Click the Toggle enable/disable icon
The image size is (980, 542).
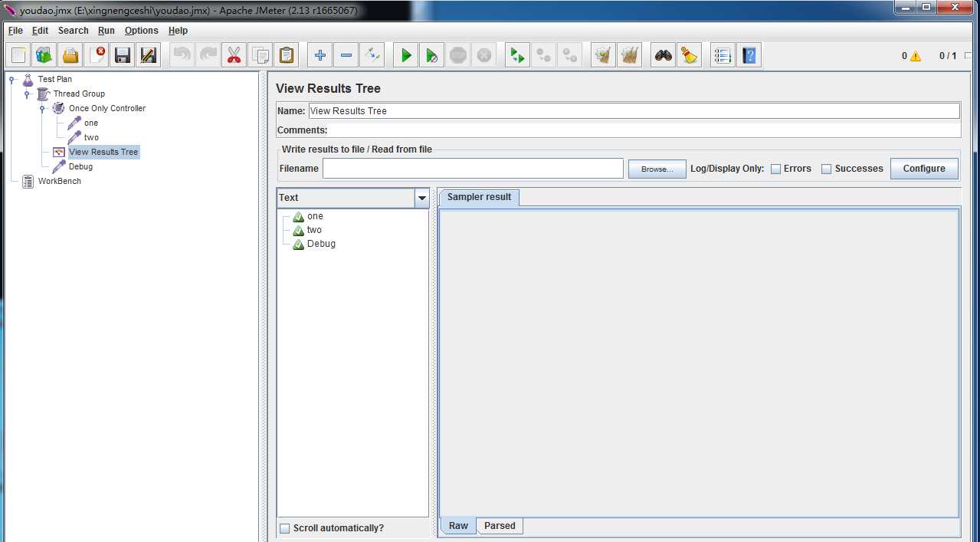(x=372, y=55)
